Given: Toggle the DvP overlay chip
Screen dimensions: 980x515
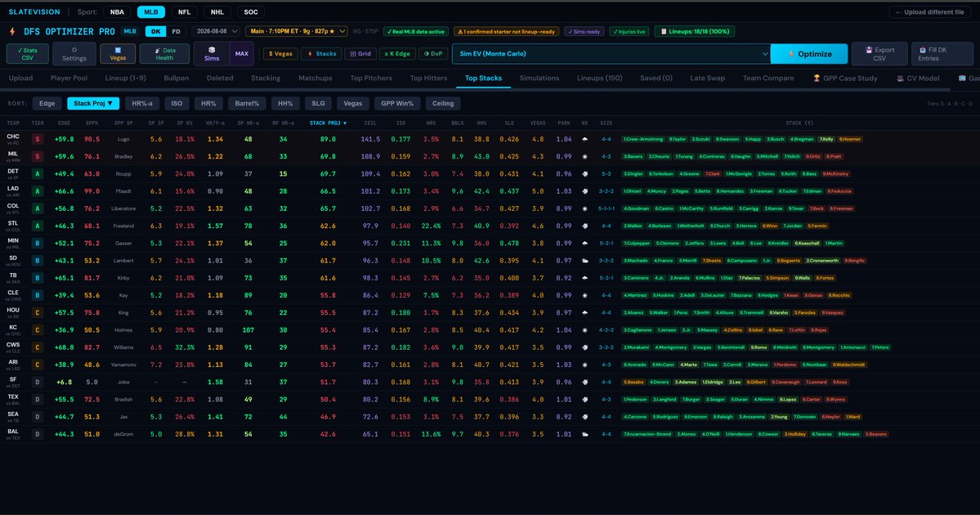Looking at the screenshot, I should click(433, 54).
